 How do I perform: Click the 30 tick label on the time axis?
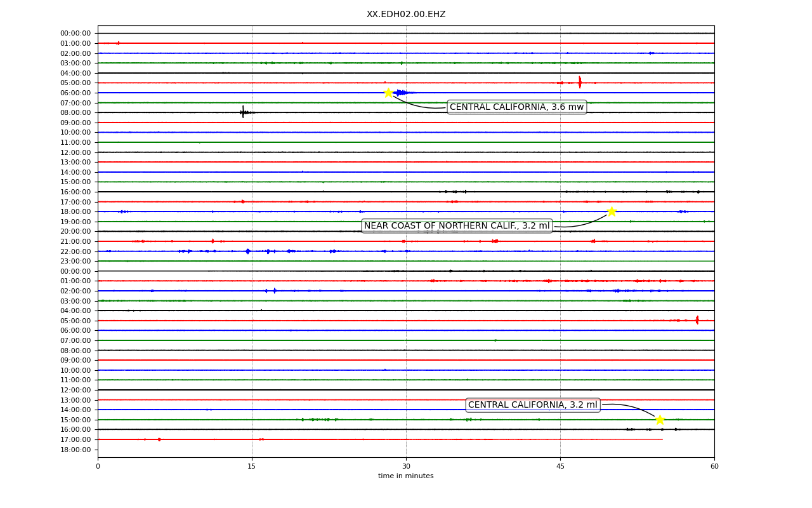[x=406, y=467]
